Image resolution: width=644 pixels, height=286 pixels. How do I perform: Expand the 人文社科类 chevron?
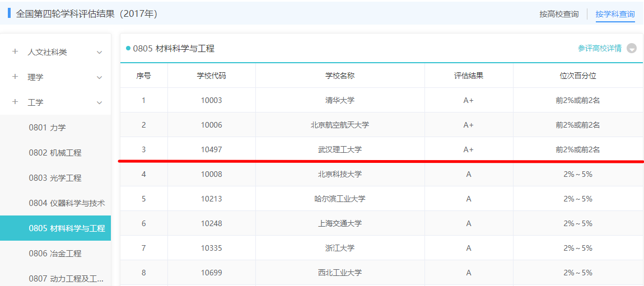[99, 53]
